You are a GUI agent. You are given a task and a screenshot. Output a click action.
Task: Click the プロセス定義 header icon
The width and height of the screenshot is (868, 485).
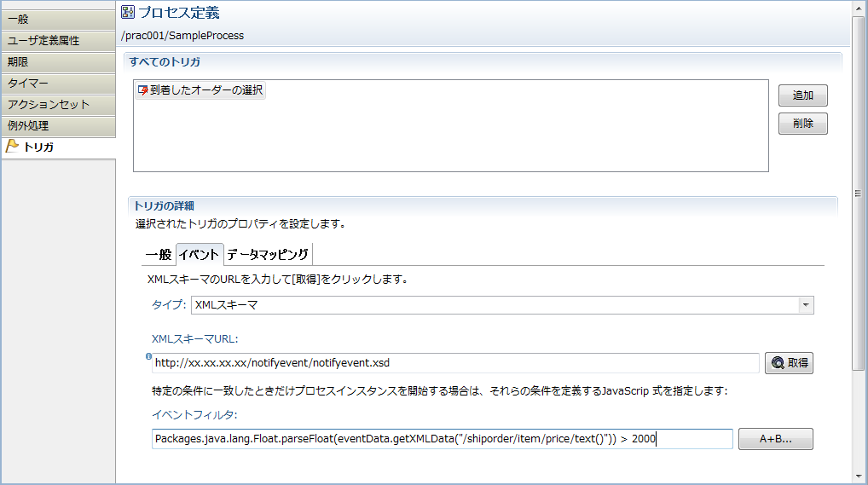click(x=128, y=12)
